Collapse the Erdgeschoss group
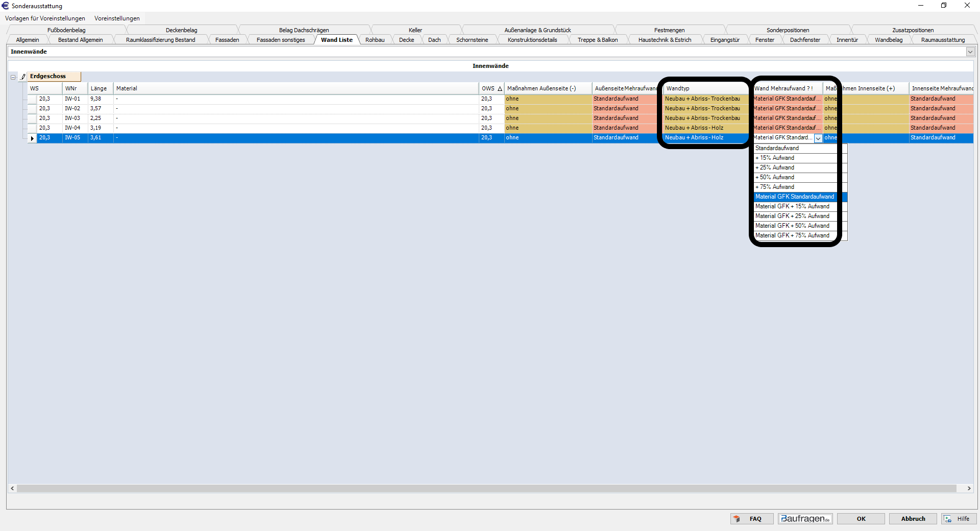 pos(13,77)
